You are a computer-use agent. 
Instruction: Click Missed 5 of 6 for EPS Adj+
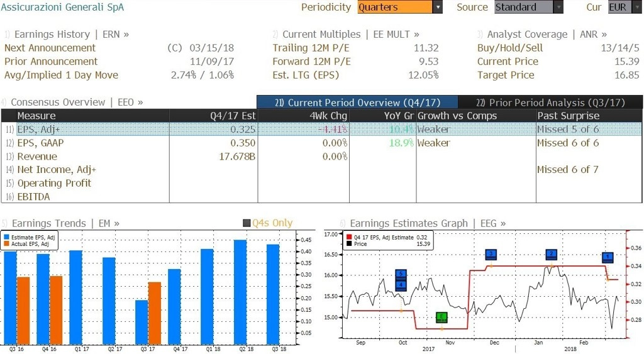coord(568,130)
